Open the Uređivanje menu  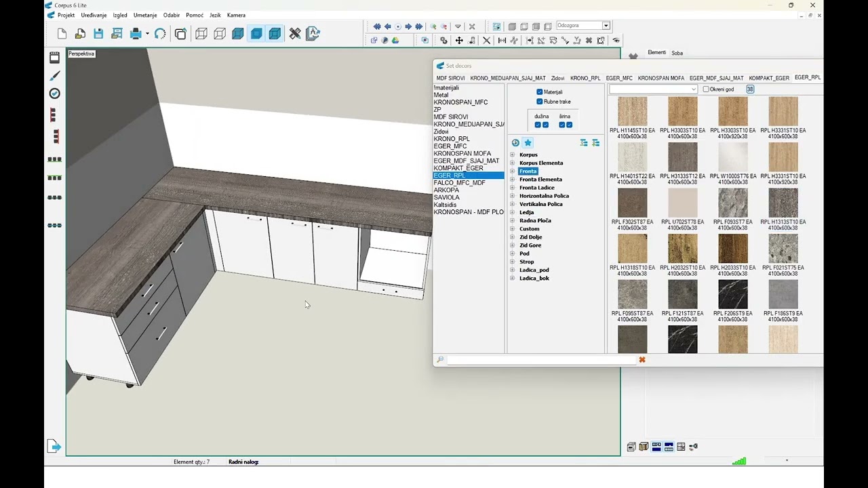pos(94,15)
